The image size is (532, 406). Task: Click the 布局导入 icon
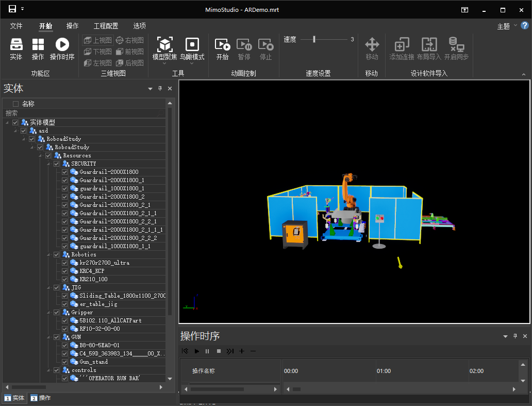coord(429,45)
